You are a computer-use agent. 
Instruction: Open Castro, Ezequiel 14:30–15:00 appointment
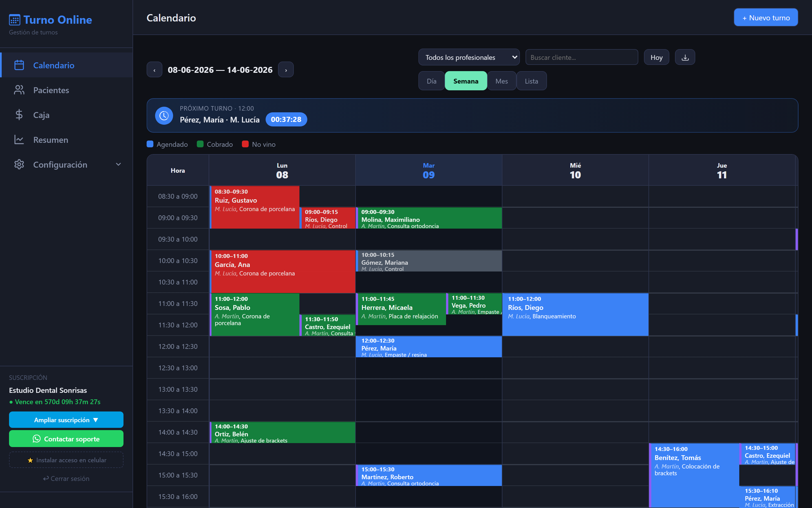(x=767, y=454)
